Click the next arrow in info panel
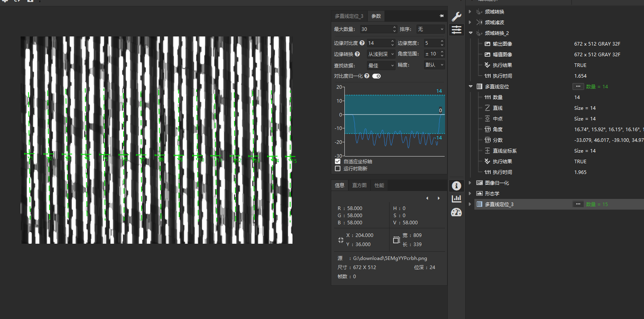Screen dimensions: 644x319 coord(439,198)
